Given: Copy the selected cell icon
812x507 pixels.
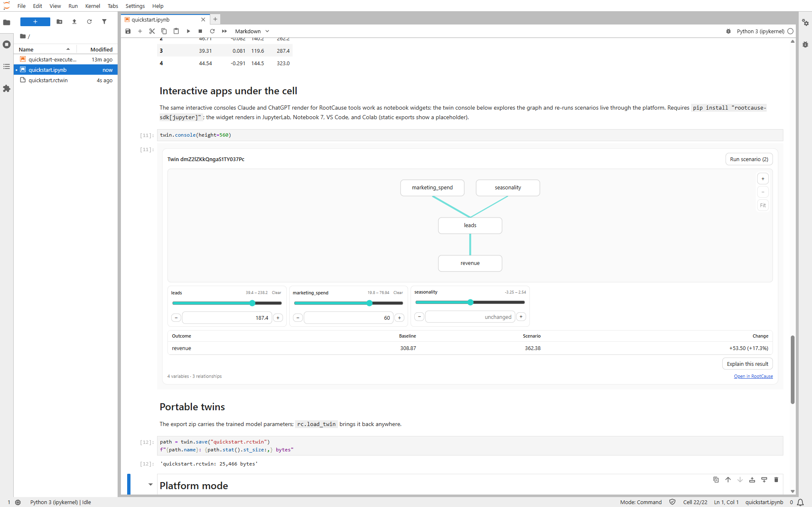Looking at the screenshot, I should [x=164, y=31].
